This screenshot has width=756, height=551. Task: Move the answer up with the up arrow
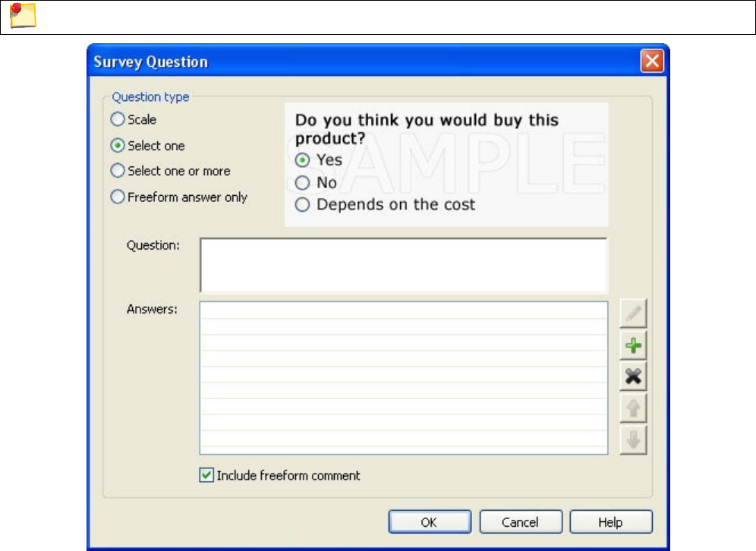(633, 409)
